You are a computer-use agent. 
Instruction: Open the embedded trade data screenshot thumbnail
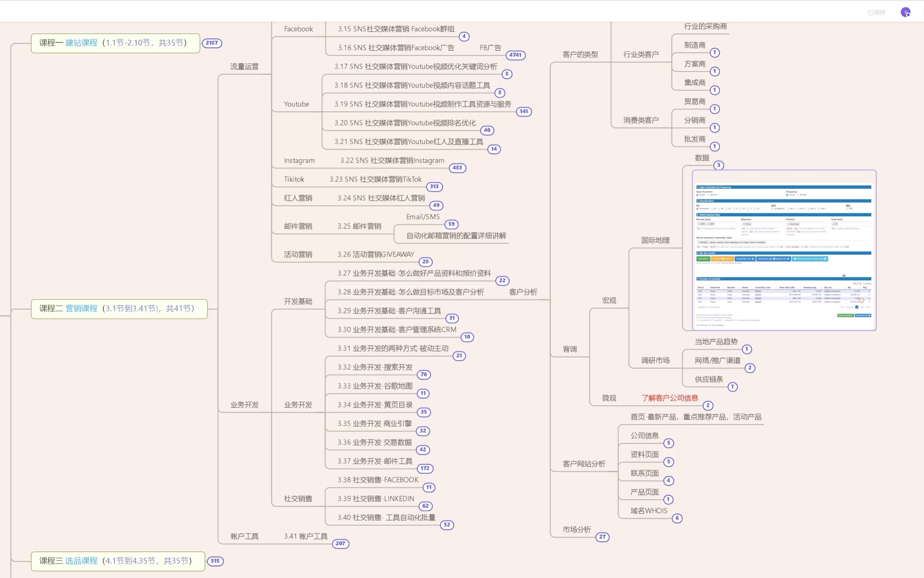[x=784, y=250]
